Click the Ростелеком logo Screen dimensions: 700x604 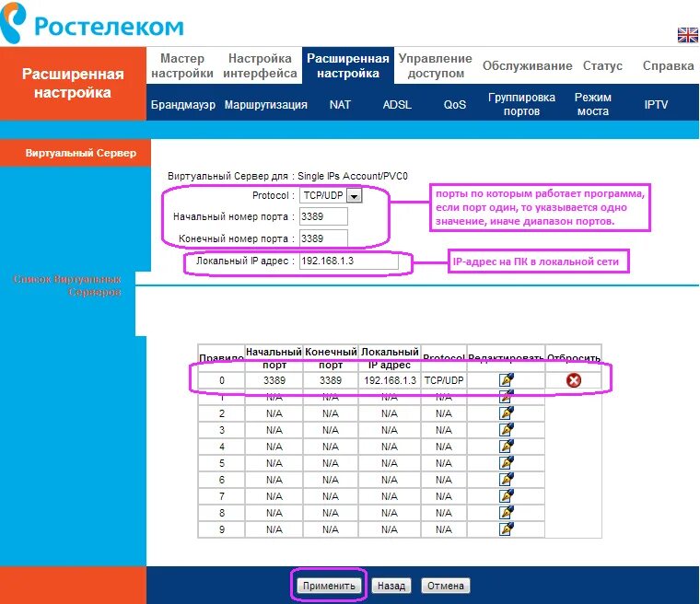(92, 23)
